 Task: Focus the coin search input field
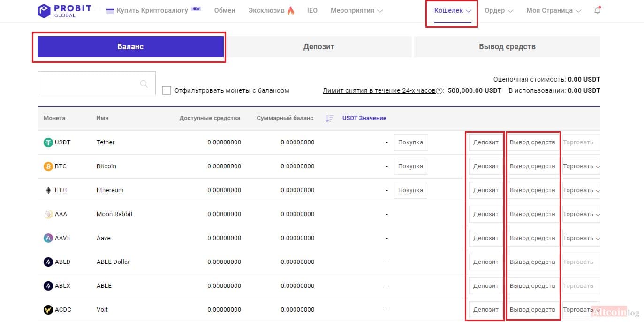point(97,83)
